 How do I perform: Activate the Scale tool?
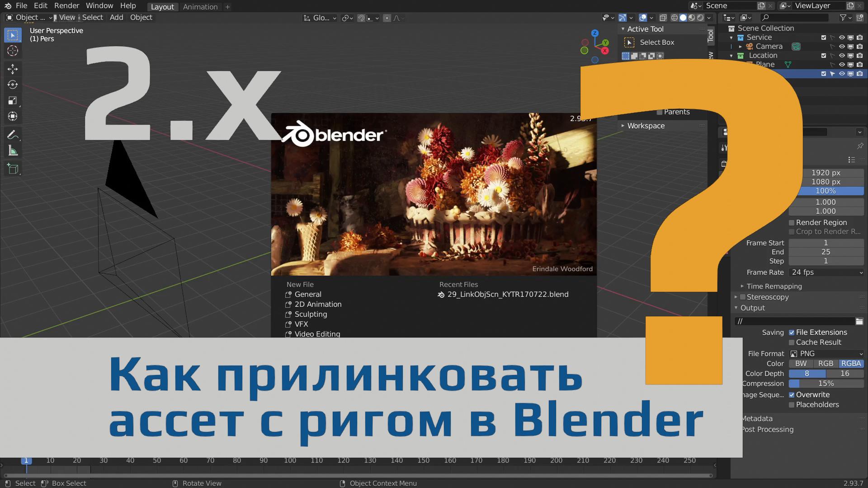[13, 100]
